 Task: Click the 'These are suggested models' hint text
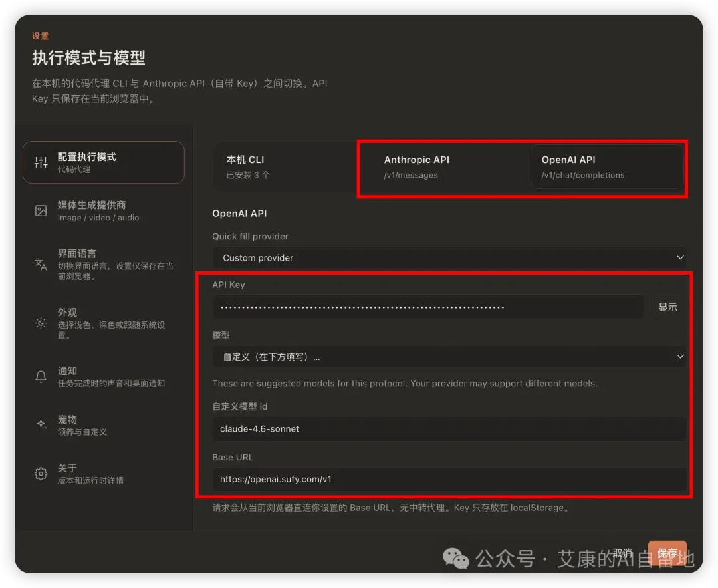coord(405,383)
